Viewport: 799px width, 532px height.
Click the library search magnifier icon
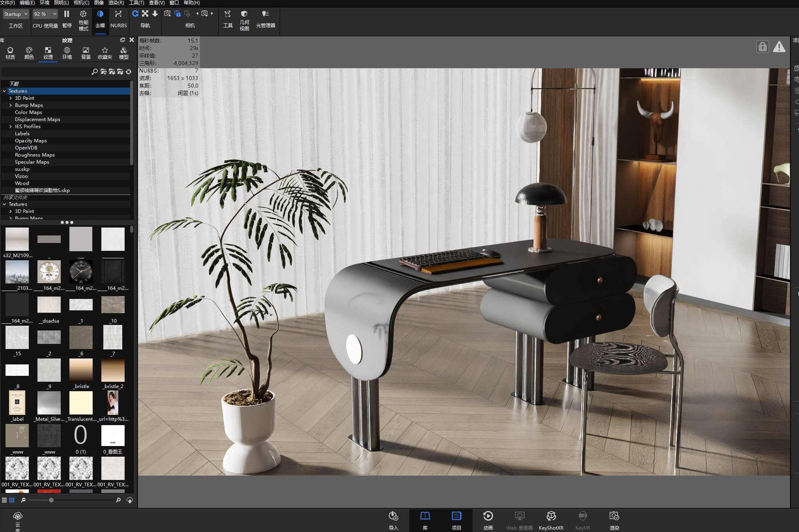(95, 72)
